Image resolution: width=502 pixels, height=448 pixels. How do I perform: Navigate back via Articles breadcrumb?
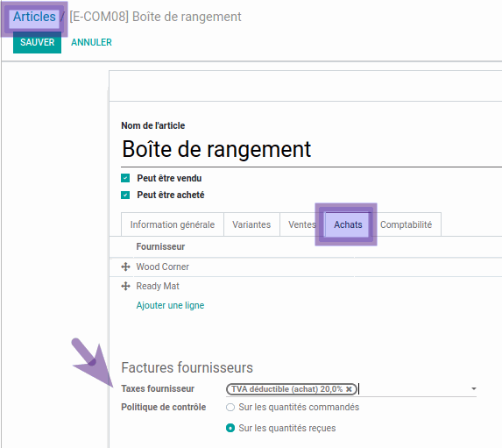pyautogui.click(x=34, y=17)
